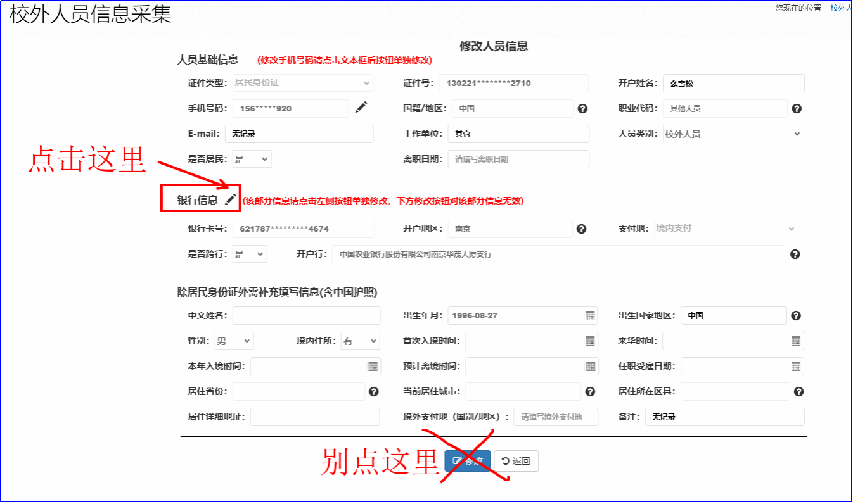
Task: Click the 返回 button
Action: pos(516,462)
